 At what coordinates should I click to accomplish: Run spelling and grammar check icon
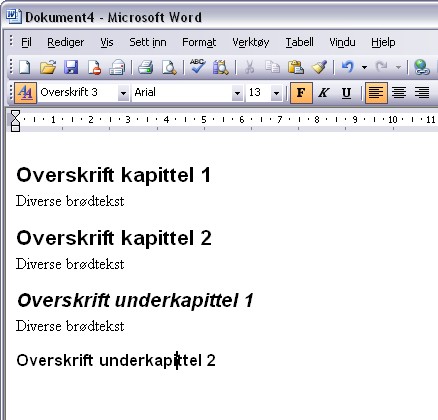(197, 67)
